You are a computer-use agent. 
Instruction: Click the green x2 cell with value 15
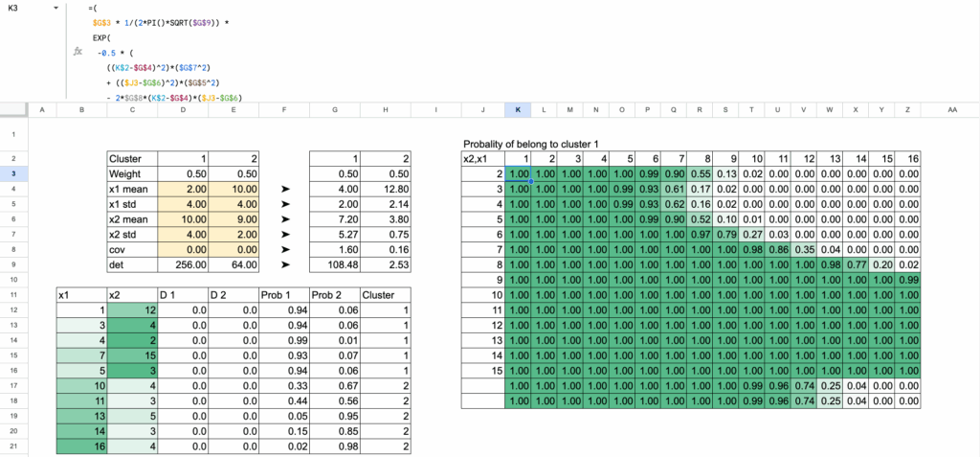click(x=132, y=355)
